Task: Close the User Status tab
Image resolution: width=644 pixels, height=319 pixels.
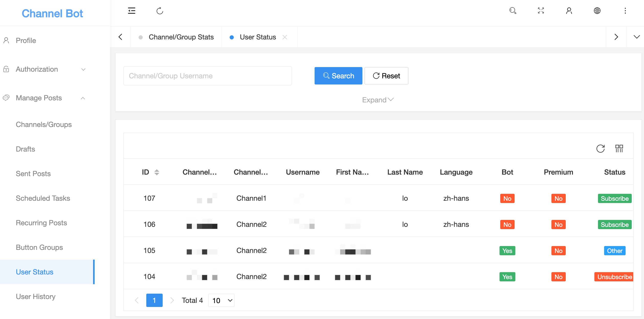Action: pos(285,37)
